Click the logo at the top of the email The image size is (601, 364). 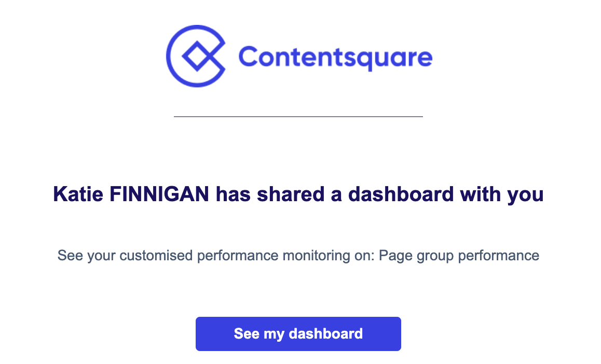(x=298, y=55)
